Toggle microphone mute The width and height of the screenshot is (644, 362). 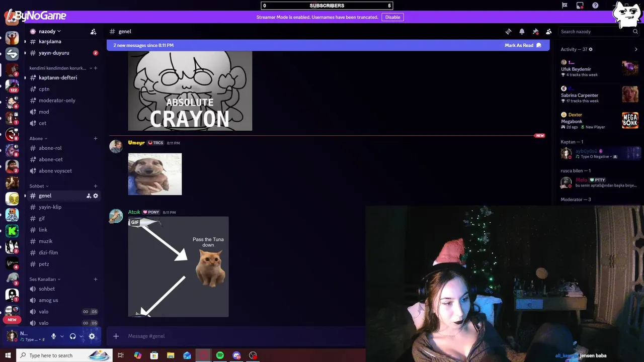coord(53,336)
